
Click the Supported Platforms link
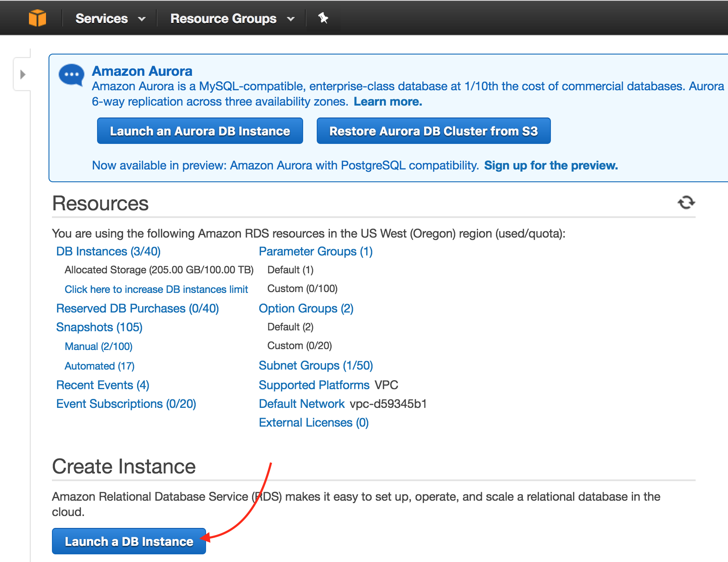(x=314, y=385)
